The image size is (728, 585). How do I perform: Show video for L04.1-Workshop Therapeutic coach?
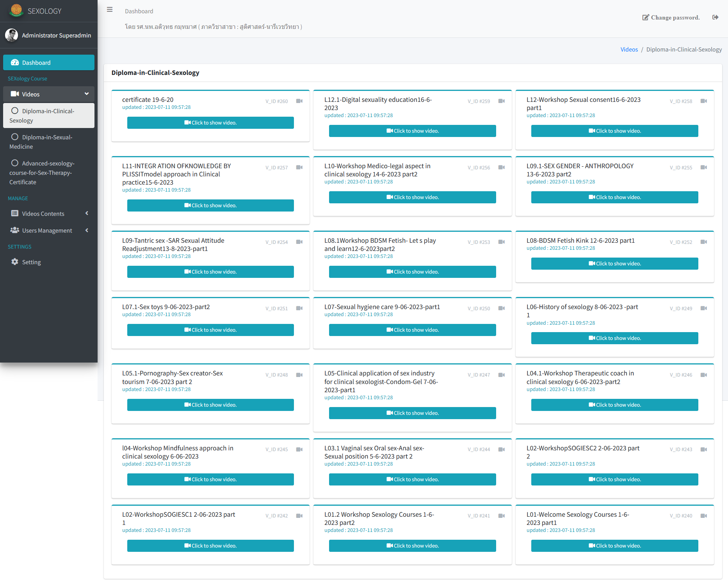tap(615, 405)
